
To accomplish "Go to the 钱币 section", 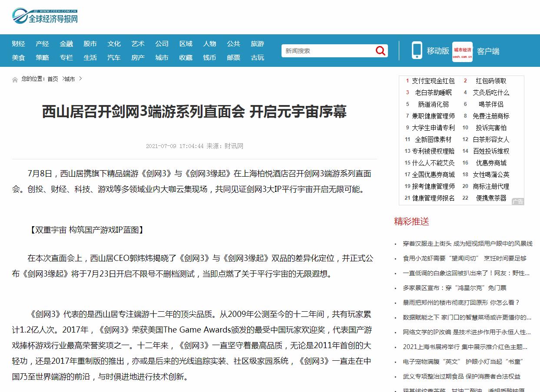I will (x=210, y=58).
